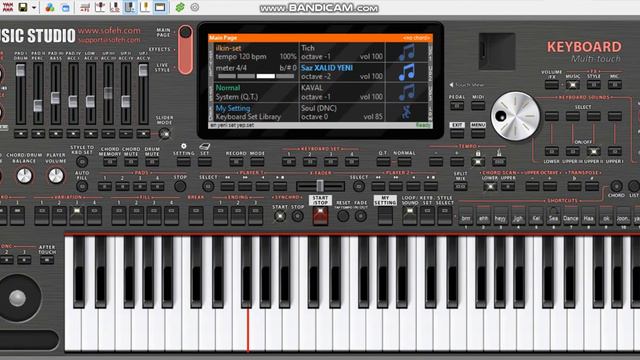This screenshot has height=360, width=640.
Task: Toggle the CHORD MEMORY button
Action: point(110,162)
